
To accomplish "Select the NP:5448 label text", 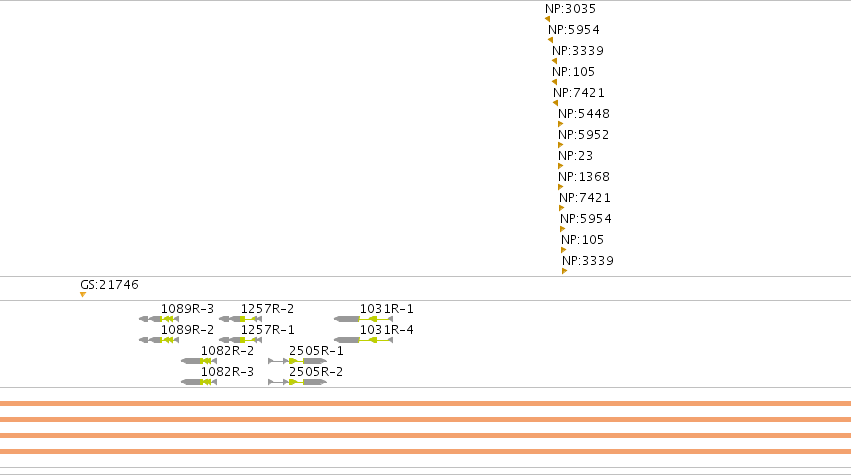I will pyautogui.click(x=584, y=113).
